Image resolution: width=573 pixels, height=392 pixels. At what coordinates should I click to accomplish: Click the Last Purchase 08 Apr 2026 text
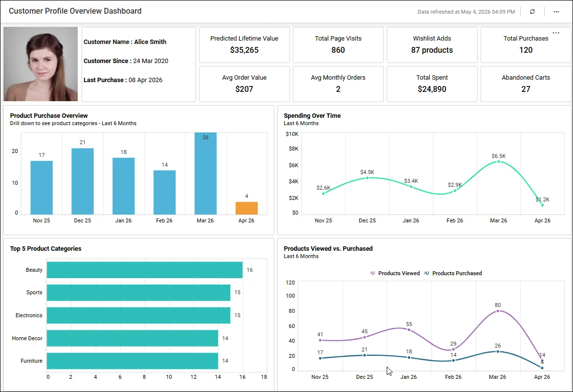123,80
